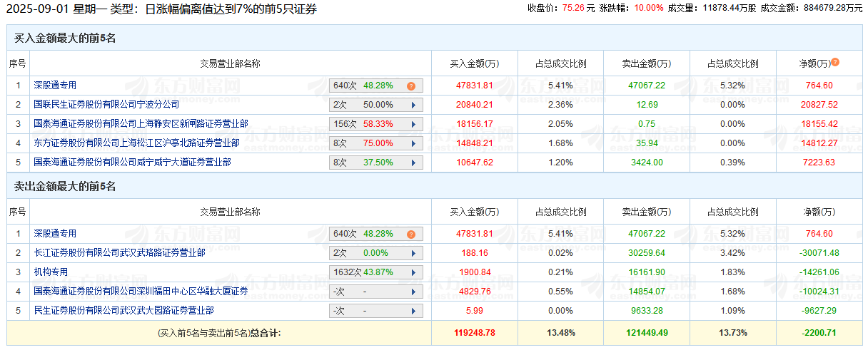Screen dimensions: 868x350
Task: Expand arrow in 国泰海通深圳福田中心区 row
Action: click(413, 292)
